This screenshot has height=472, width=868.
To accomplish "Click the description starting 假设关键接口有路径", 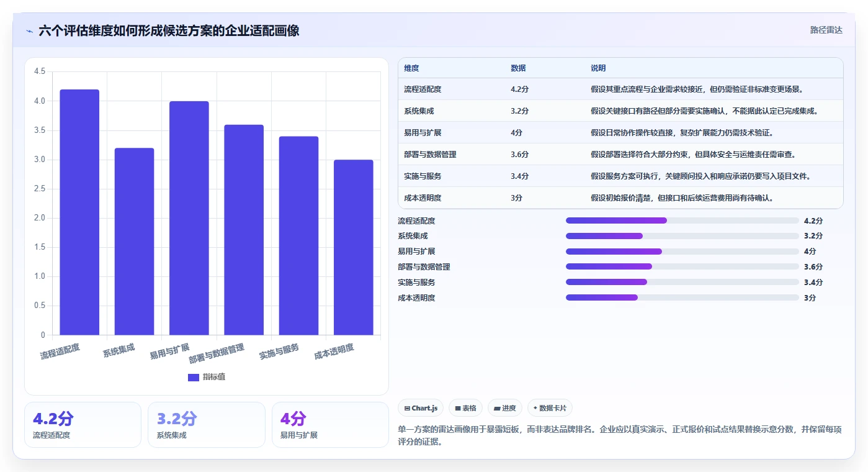I will (705, 111).
